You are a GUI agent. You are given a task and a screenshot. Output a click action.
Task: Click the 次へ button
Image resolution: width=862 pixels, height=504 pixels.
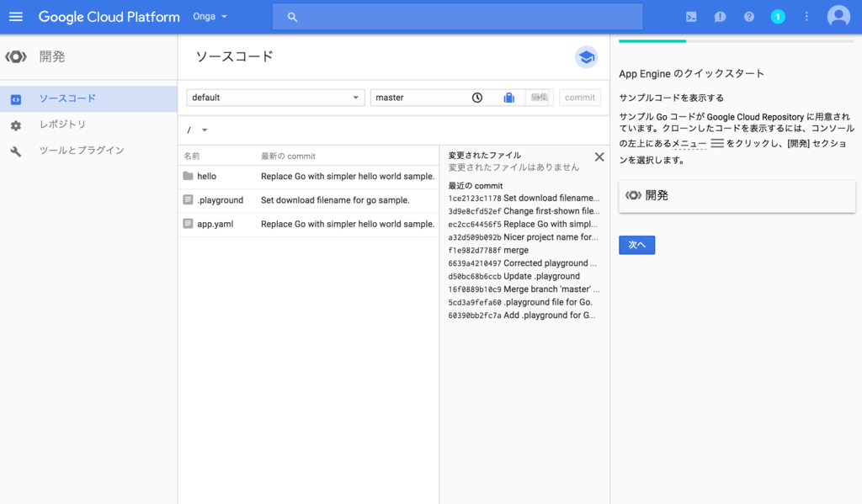point(636,244)
